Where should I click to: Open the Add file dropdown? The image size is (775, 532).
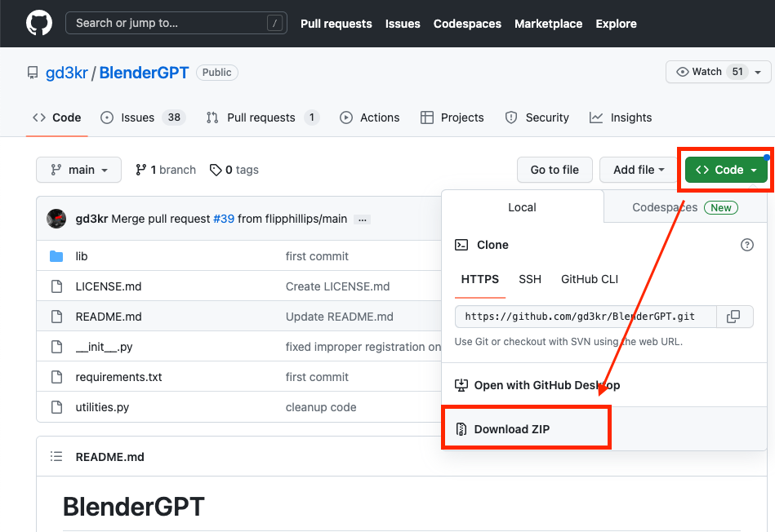click(639, 170)
